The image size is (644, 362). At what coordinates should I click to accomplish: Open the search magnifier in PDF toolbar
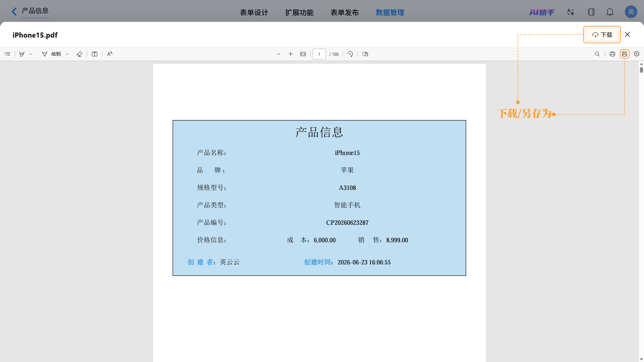click(x=597, y=54)
